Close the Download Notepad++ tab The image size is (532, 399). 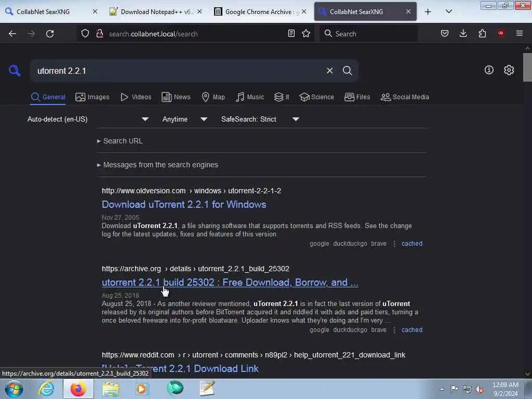[199, 11]
